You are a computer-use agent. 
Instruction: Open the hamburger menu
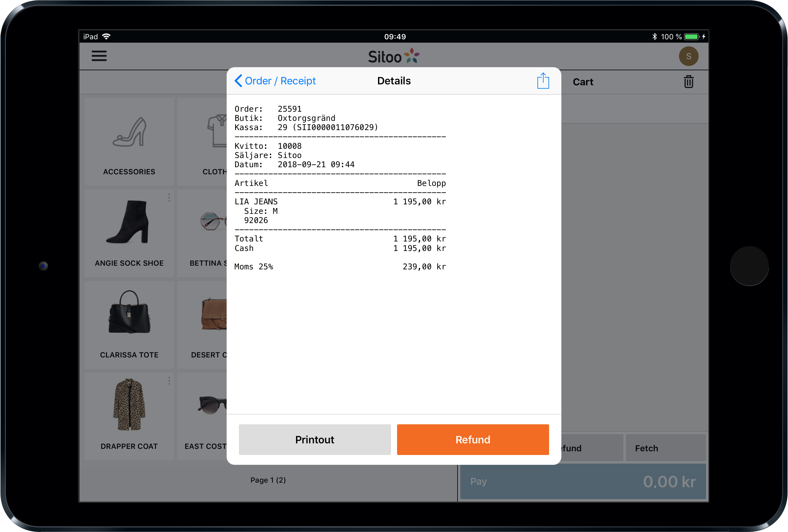pos(99,56)
